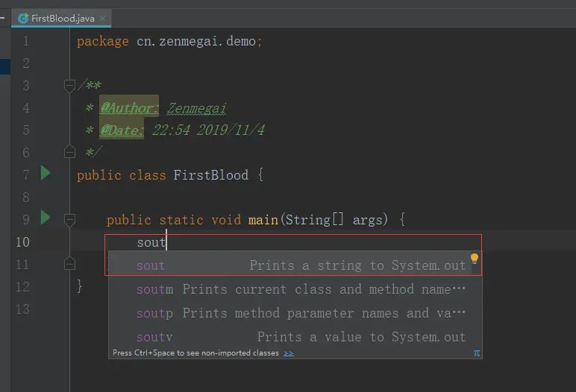Select the soutm completion suggestion
The width and height of the screenshot is (576, 392).
click(295, 289)
